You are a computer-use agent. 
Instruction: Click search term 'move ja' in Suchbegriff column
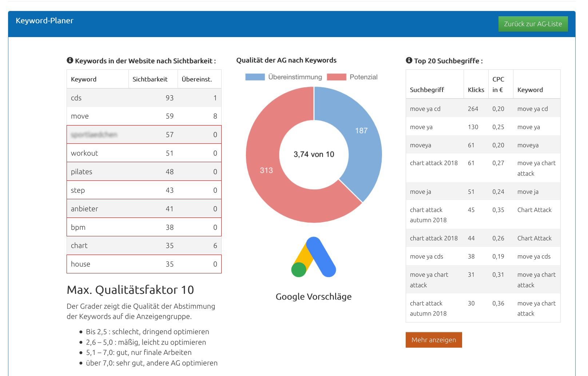click(x=420, y=192)
